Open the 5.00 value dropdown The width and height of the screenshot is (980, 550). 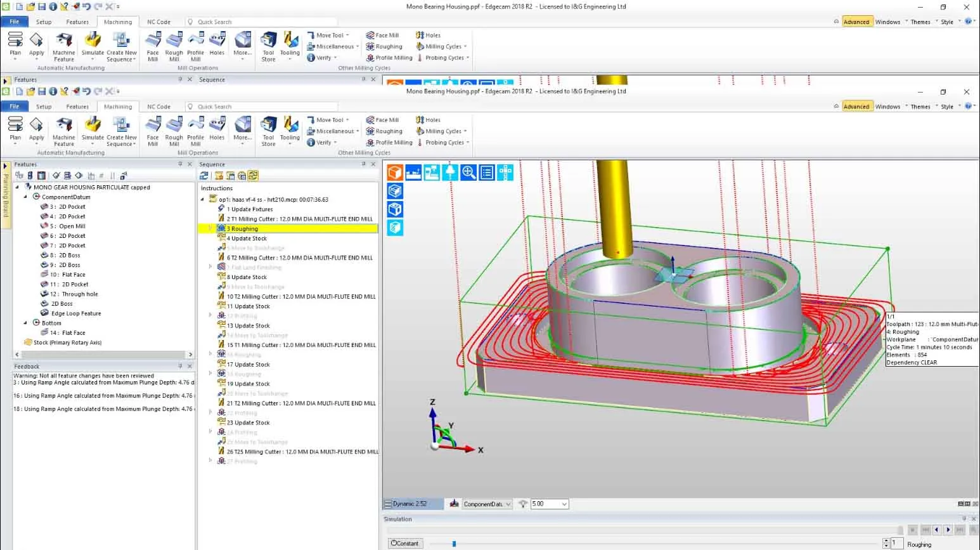click(x=564, y=504)
